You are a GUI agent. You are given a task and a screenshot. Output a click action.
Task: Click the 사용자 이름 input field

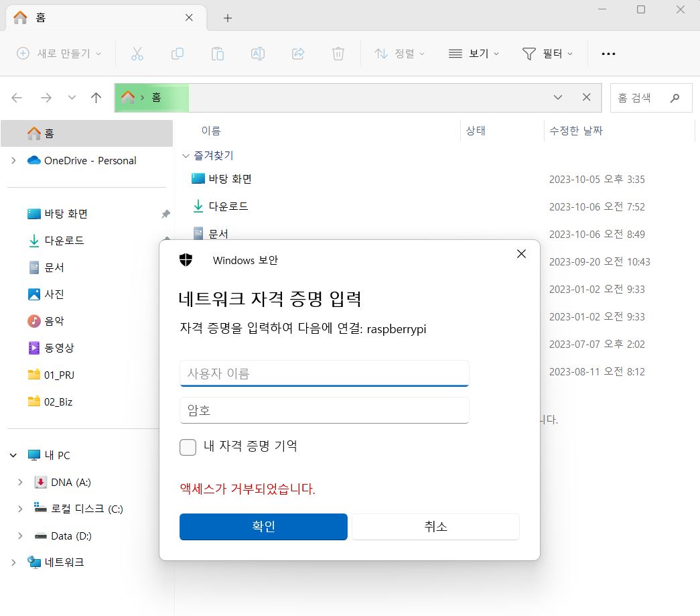[324, 373]
